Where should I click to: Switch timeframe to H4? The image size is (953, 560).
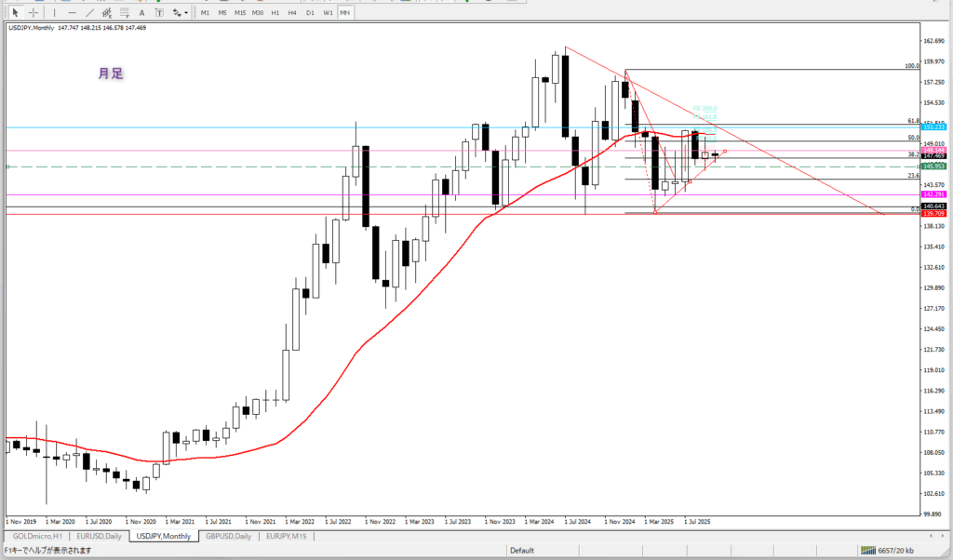292,12
